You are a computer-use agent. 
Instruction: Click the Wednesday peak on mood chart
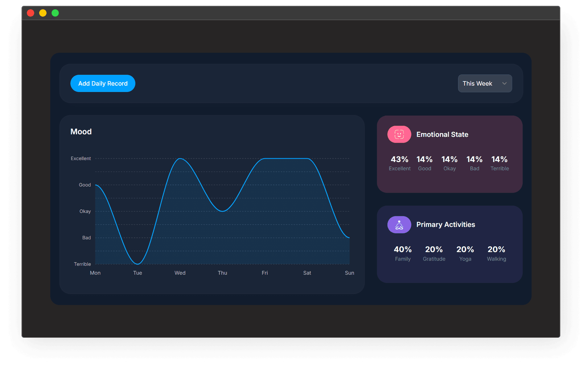click(180, 159)
